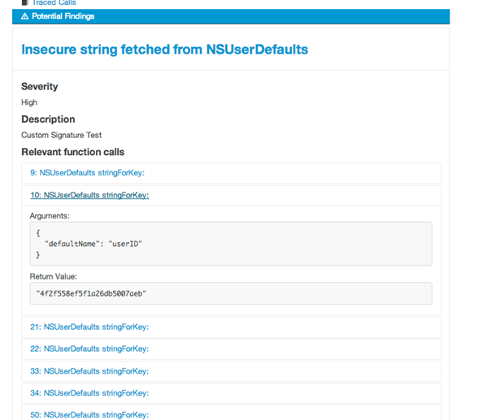
Task: Click inside the Arguments JSON code block
Action: coord(230,244)
